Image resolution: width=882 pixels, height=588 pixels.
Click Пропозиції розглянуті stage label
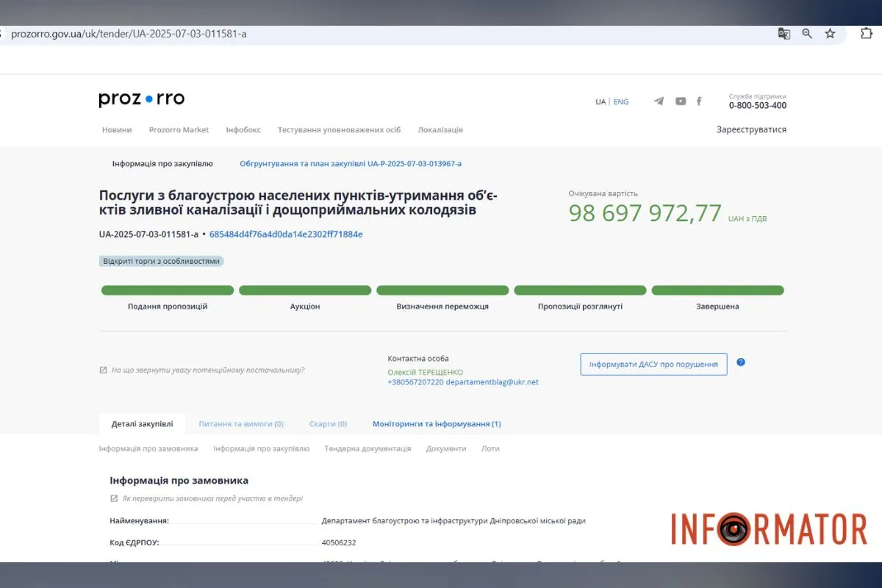(x=580, y=306)
